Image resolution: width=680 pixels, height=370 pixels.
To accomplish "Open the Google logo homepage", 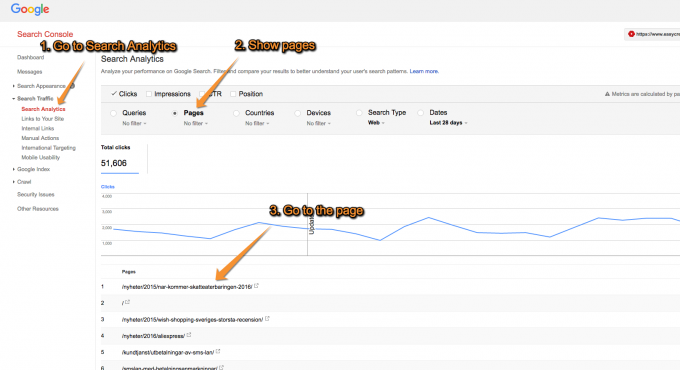I will click(x=30, y=9).
